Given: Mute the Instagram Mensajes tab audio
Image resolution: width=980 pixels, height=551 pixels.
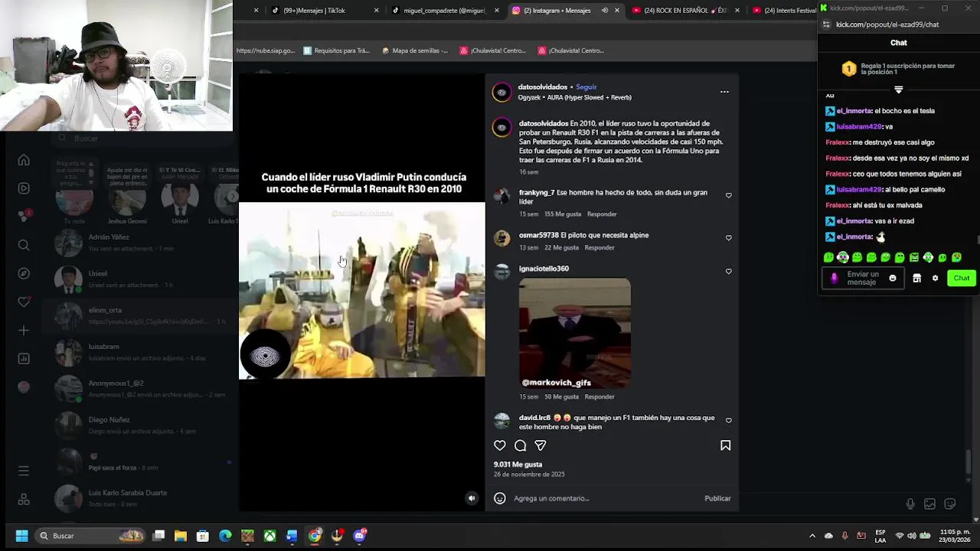Looking at the screenshot, I should coord(605,11).
